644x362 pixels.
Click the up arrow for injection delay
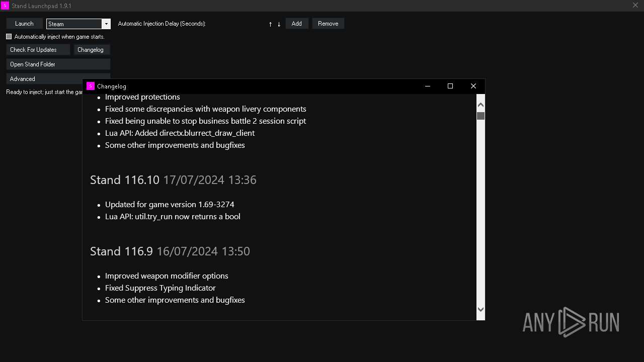point(270,24)
